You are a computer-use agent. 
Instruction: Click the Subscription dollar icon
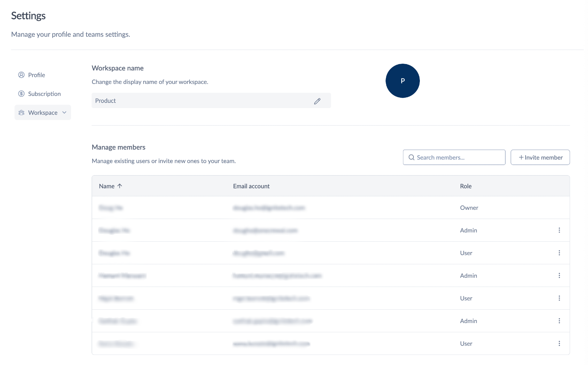pos(21,94)
